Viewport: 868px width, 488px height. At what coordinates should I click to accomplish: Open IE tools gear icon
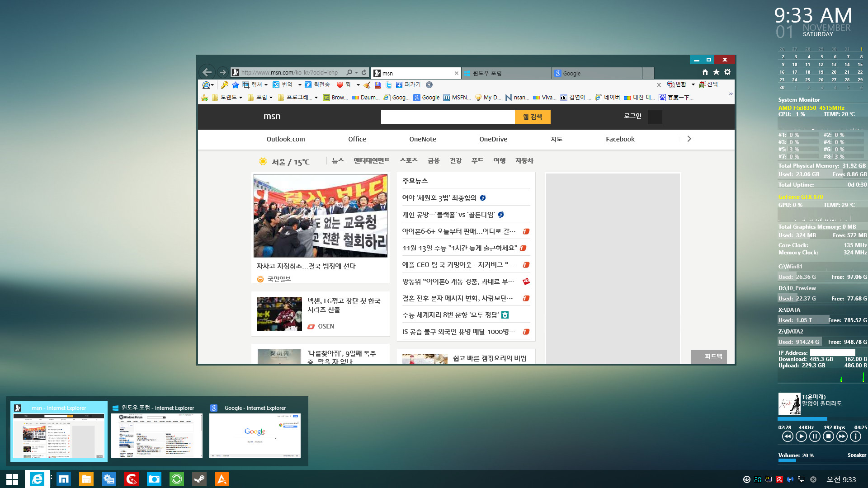pos(727,72)
